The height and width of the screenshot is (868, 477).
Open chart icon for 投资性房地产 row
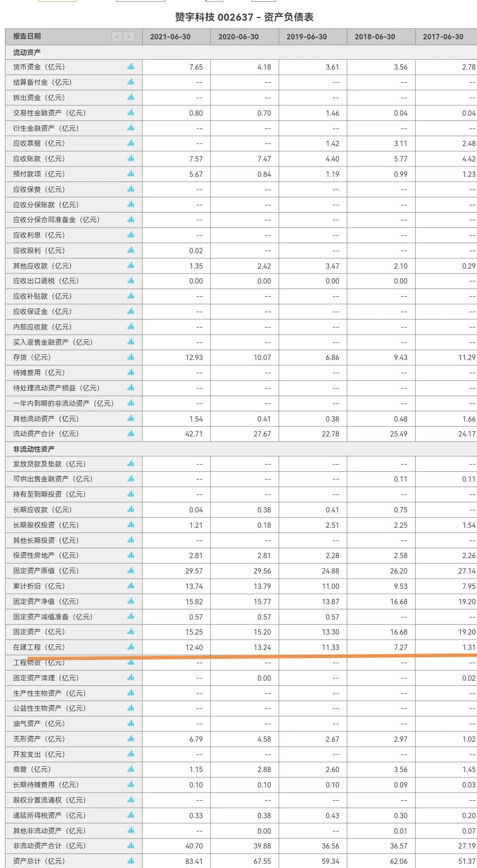131,555
